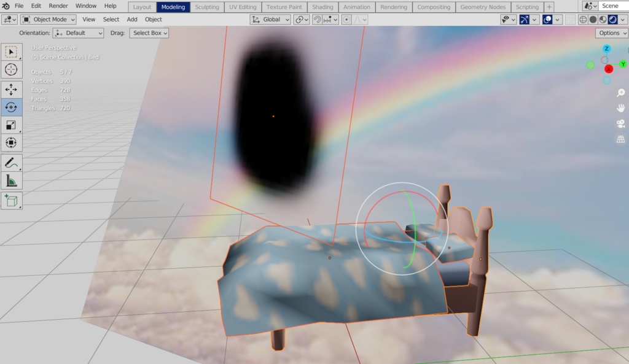Toggle X-ray mode
Image resolution: width=629 pixels, height=364 pixels.
[x=570, y=19]
